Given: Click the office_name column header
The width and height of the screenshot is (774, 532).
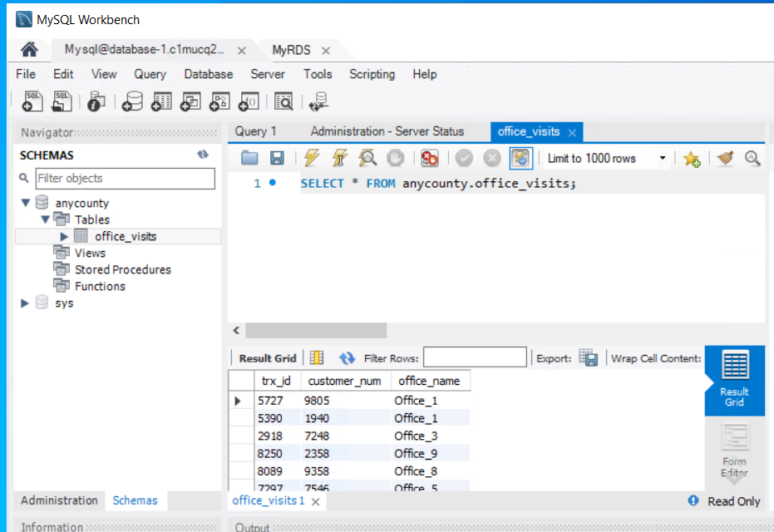Looking at the screenshot, I should 430,381.
